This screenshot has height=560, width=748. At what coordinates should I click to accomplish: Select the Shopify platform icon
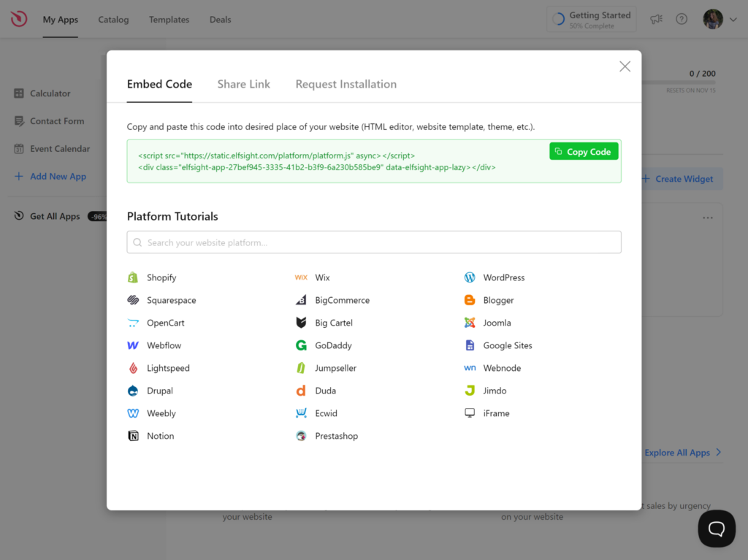coord(135,277)
